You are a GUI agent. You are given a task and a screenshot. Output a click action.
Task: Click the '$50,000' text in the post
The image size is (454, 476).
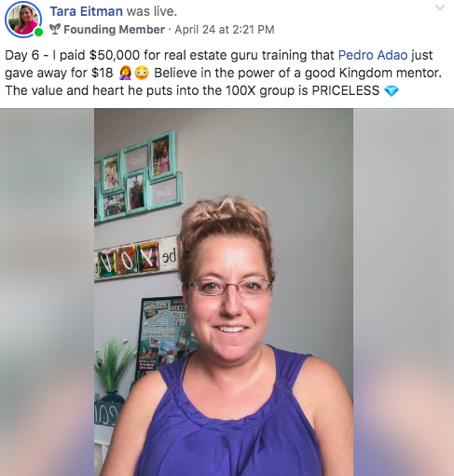pos(115,55)
